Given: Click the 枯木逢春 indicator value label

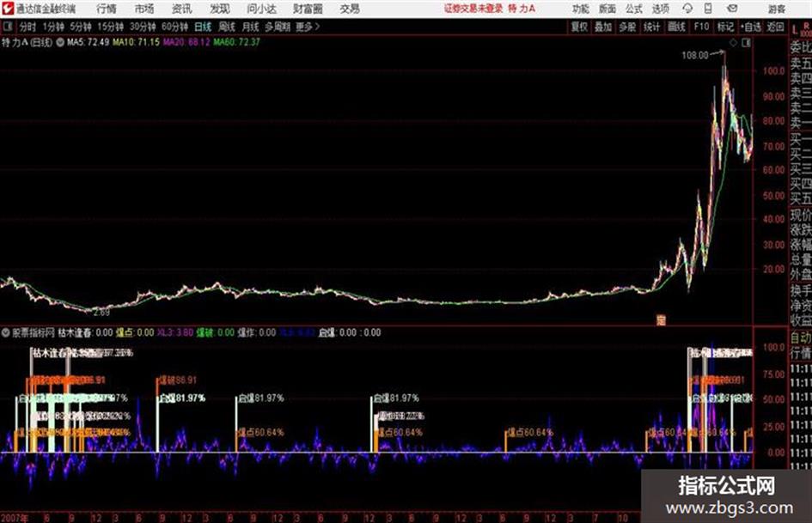Looking at the screenshot, I should coord(85,332).
